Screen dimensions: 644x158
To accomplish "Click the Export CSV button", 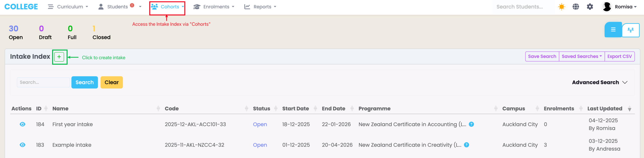I will (619, 56).
